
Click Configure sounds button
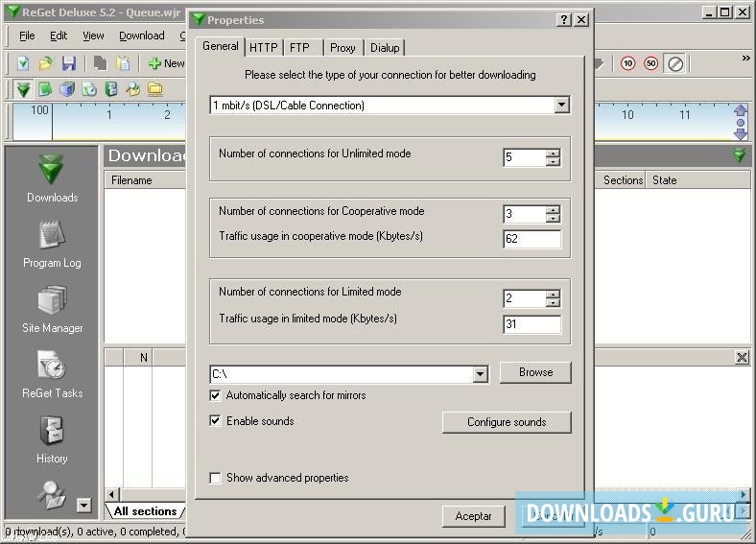point(507,422)
